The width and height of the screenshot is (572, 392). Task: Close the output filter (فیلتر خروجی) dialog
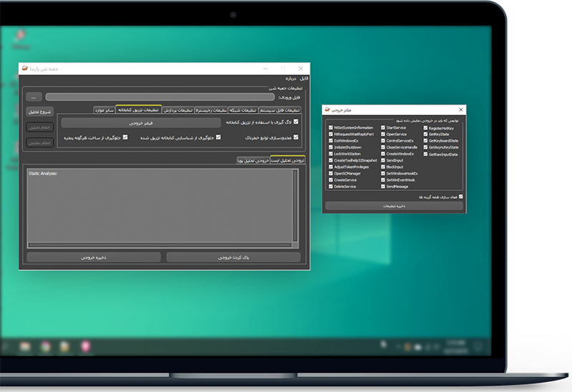coord(460,110)
